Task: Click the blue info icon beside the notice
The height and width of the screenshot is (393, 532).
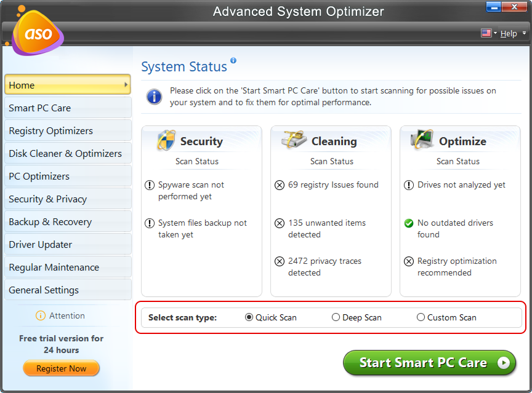Action: point(154,97)
